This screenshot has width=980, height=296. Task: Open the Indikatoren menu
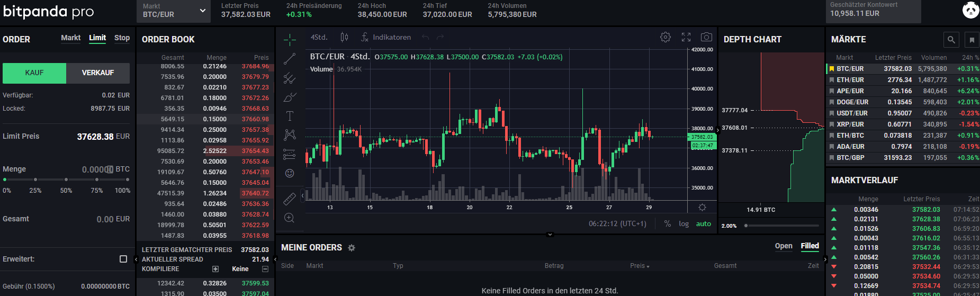point(386,37)
